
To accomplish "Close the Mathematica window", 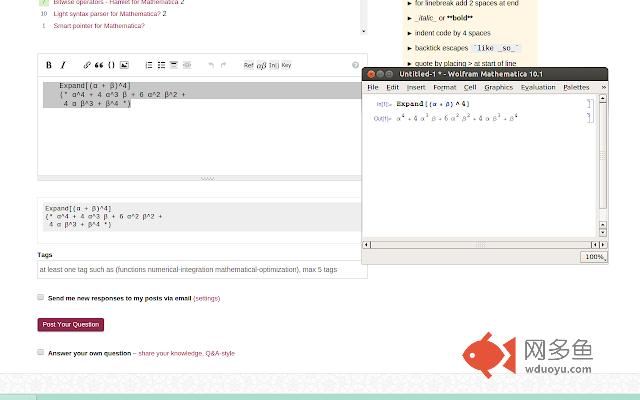I will [x=371, y=74].
